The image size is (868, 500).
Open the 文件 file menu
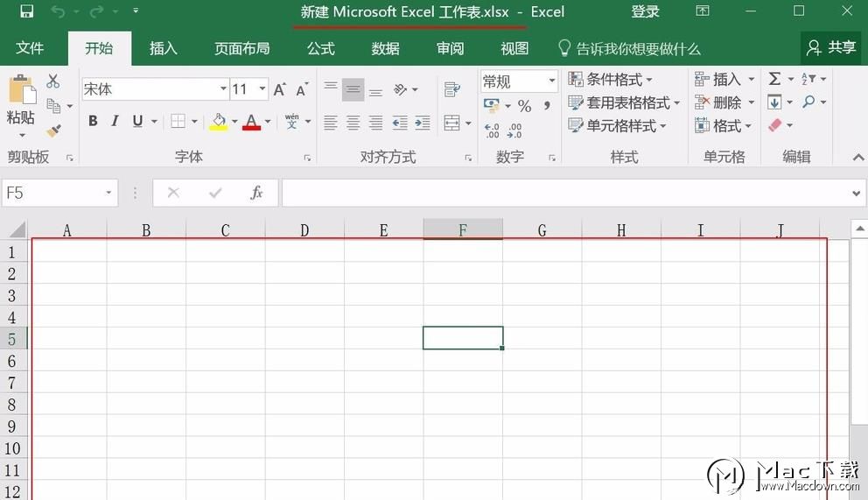tap(30, 48)
